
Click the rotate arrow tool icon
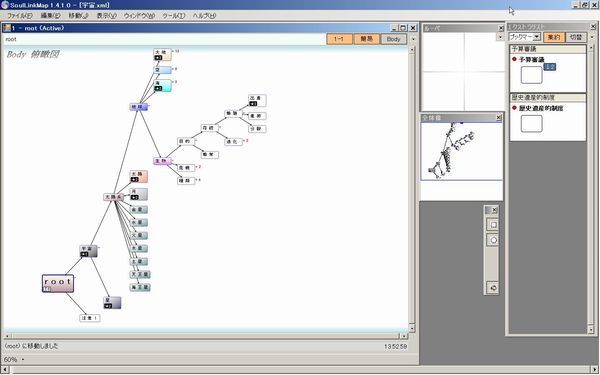pyautogui.click(x=493, y=288)
